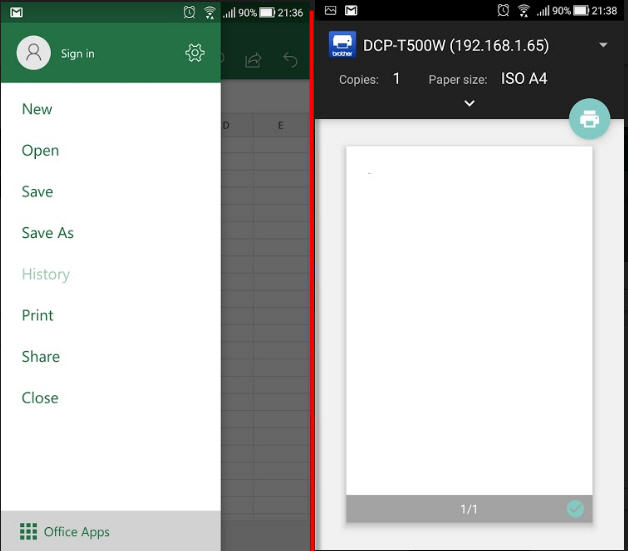Click the Sign in link
This screenshot has height=551, width=628.
78,54
